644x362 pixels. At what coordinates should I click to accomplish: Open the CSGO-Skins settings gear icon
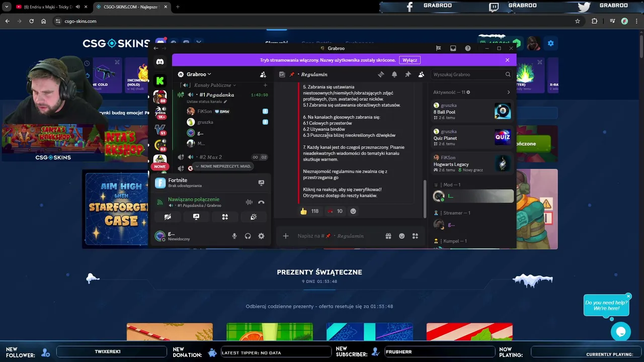[550, 43]
